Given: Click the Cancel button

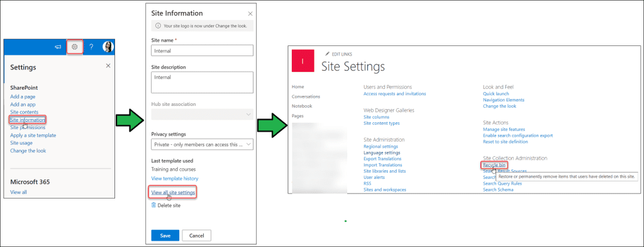Looking at the screenshot, I should point(196,236).
